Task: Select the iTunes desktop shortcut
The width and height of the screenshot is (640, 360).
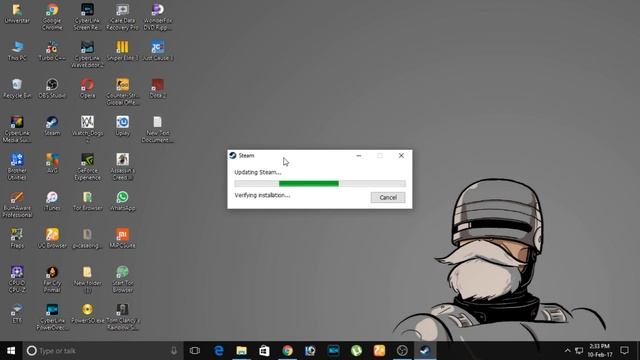Action: click(52, 201)
